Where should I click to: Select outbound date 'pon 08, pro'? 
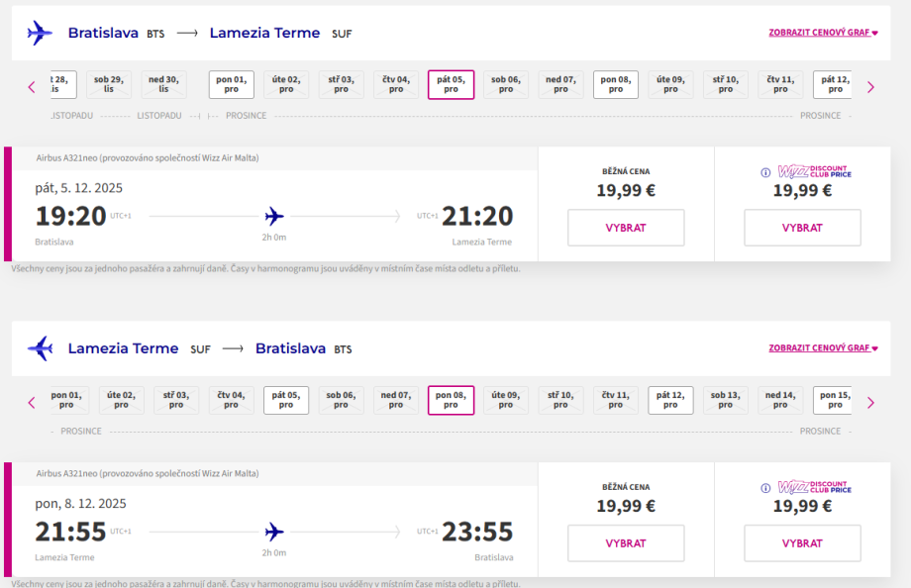pyautogui.click(x=616, y=85)
